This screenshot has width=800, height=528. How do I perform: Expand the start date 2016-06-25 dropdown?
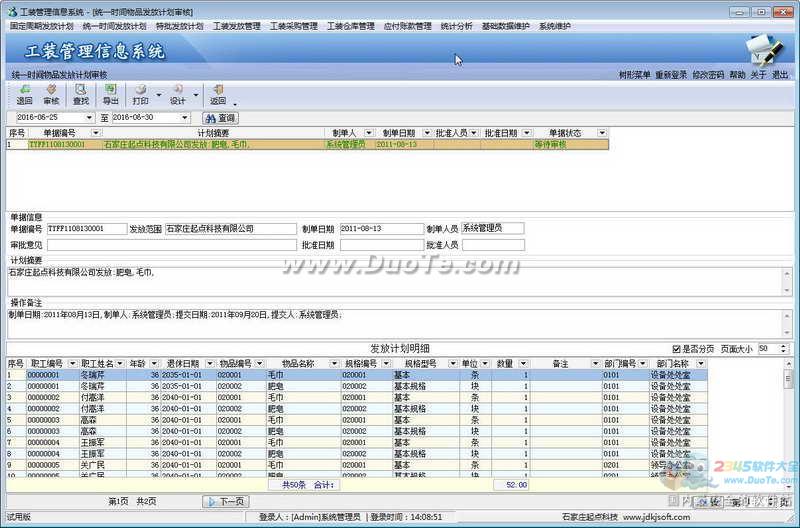[89, 118]
